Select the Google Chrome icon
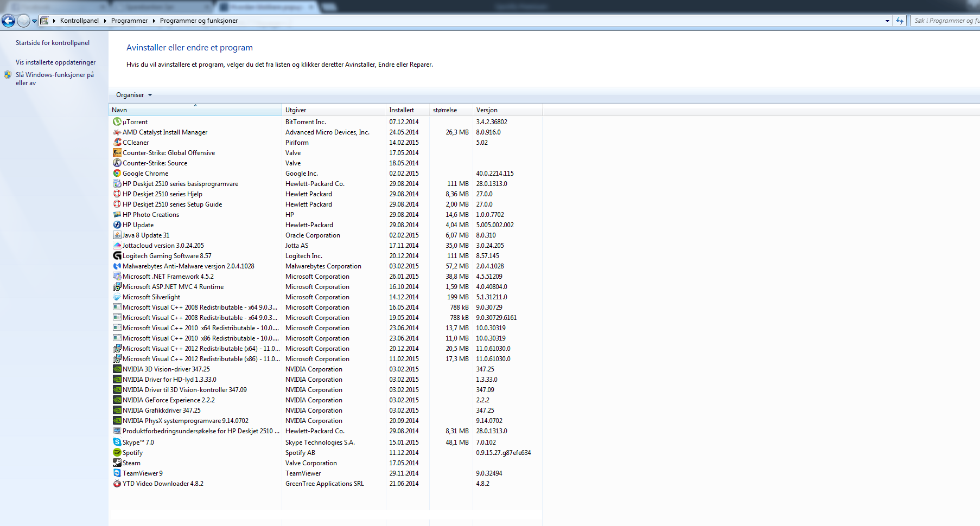This screenshot has height=526, width=980. [x=117, y=174]
